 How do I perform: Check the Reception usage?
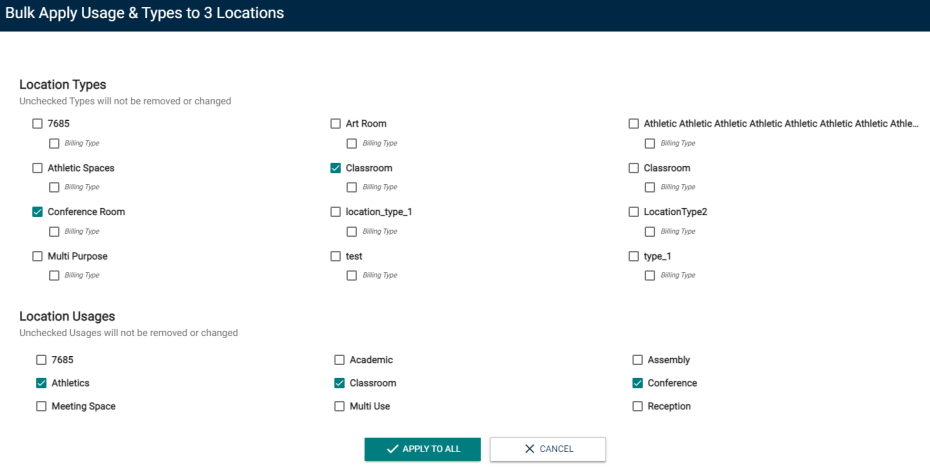click(638, 406)
